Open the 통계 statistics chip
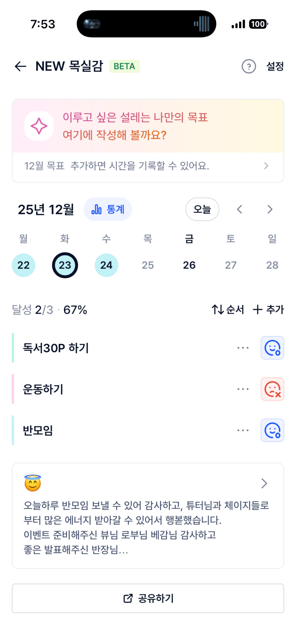This screenshot has width=296, height=644. 108,209
